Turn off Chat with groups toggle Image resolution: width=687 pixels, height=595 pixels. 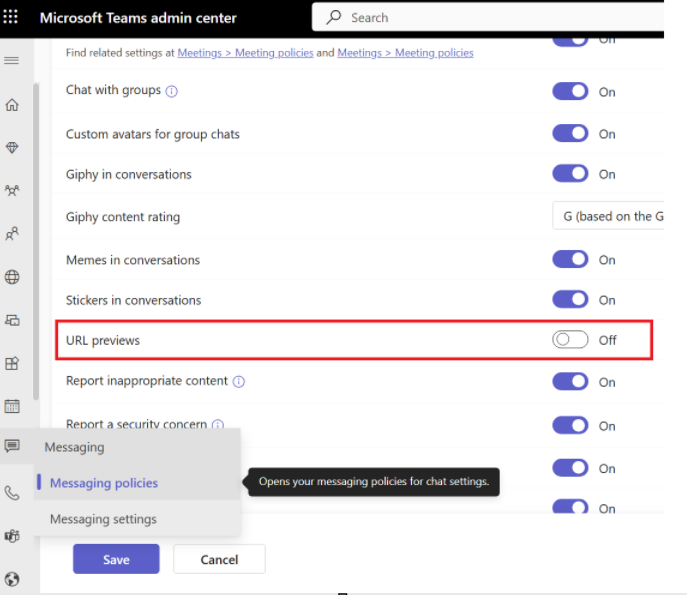point(570,91)
